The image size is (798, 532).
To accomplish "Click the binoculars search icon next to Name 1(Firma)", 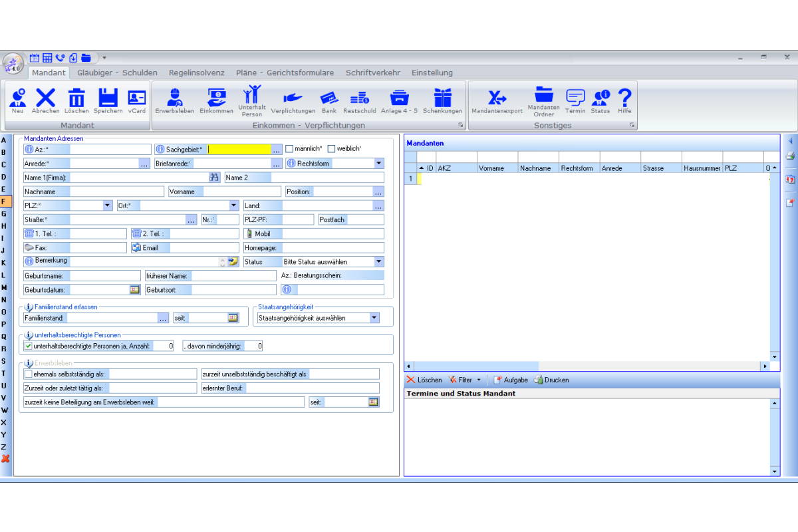I will (x=214, y=178).
